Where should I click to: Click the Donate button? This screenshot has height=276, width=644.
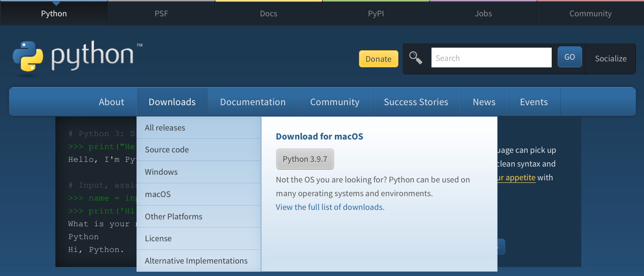click(x=378, y=59)
